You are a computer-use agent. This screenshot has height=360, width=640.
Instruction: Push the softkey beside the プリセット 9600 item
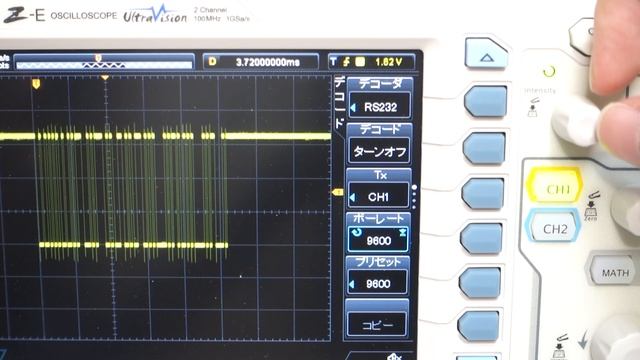[480, 282]
